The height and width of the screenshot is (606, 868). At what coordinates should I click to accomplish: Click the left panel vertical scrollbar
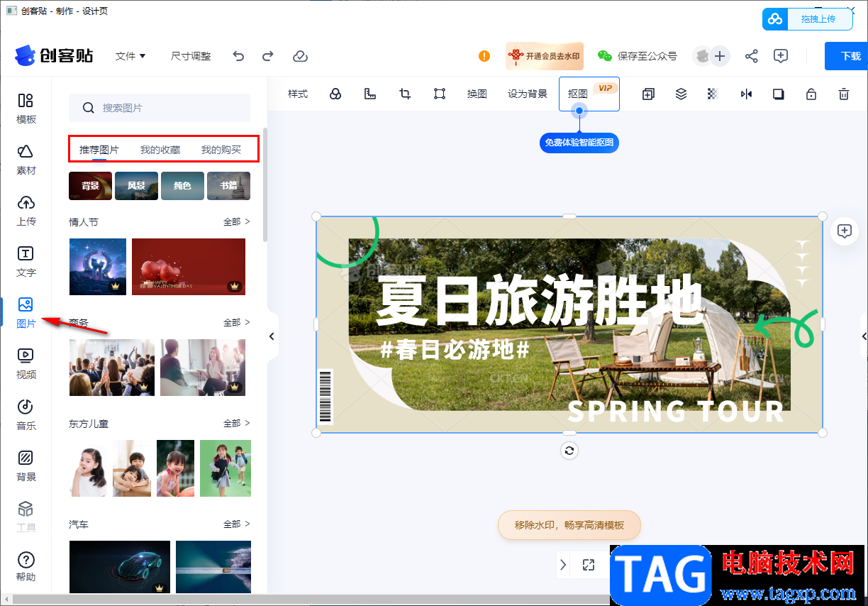(x=265, y=184)
